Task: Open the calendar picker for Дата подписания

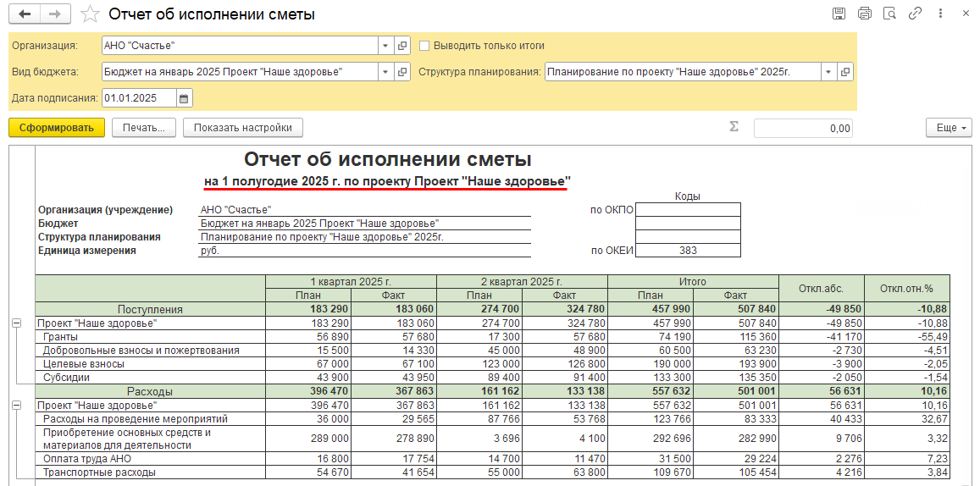Action: [x=184, y=98]
